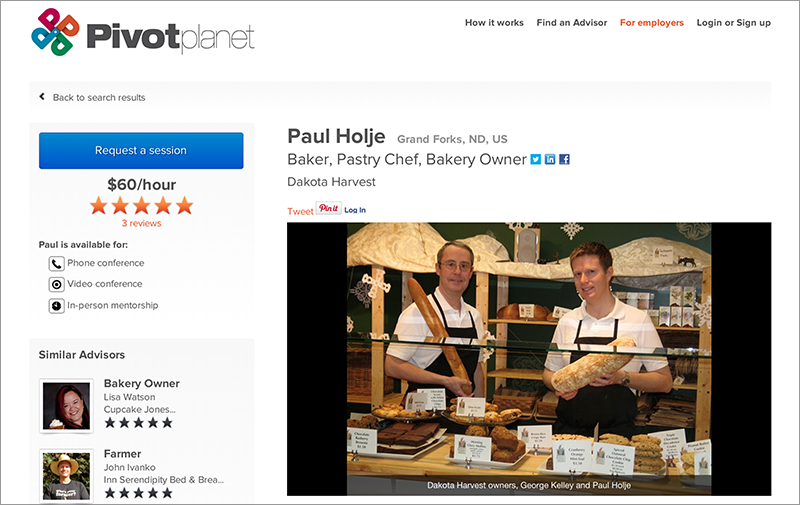Click Login or Sign up
This screenshot has height=505, width=800.
click(x=734, y=22)
